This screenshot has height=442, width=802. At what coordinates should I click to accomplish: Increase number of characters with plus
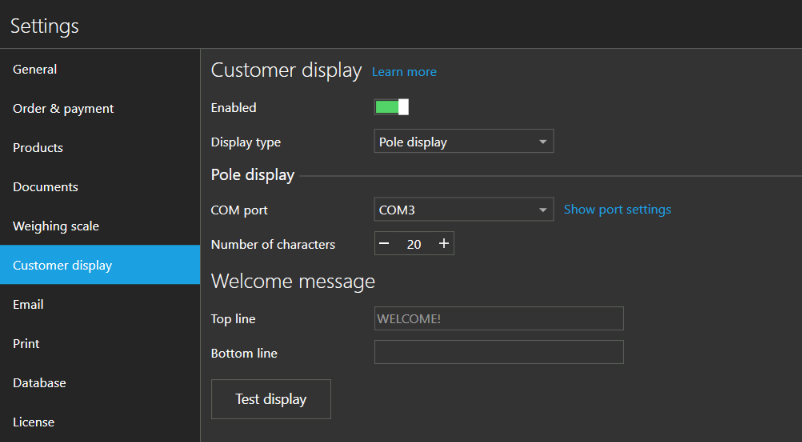pyautogui.click(x=443, y=244)
